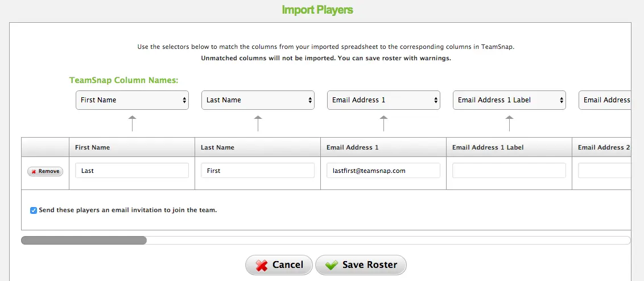Click the Email Address 1 table column header
Image resolution: width=644 pixels, height=281 pixels.
coord(383,147)
